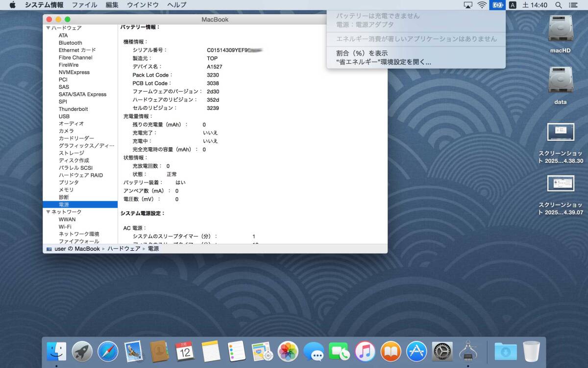588x368 pixels.
Task: Select オーディオ in the sidebar
Action: pyautogui.click(x=72, y=124)
